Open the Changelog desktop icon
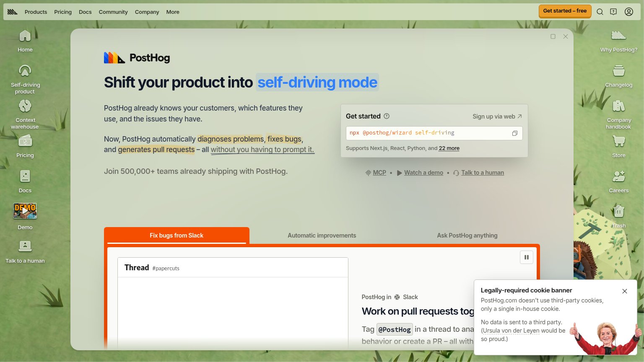644x362 pixels. coord(619,76)
